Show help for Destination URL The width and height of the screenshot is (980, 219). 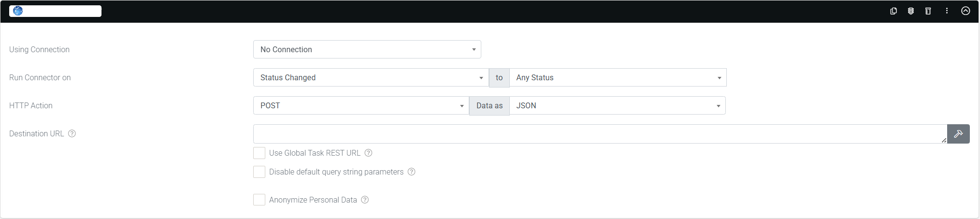click(x=72, y=133)
